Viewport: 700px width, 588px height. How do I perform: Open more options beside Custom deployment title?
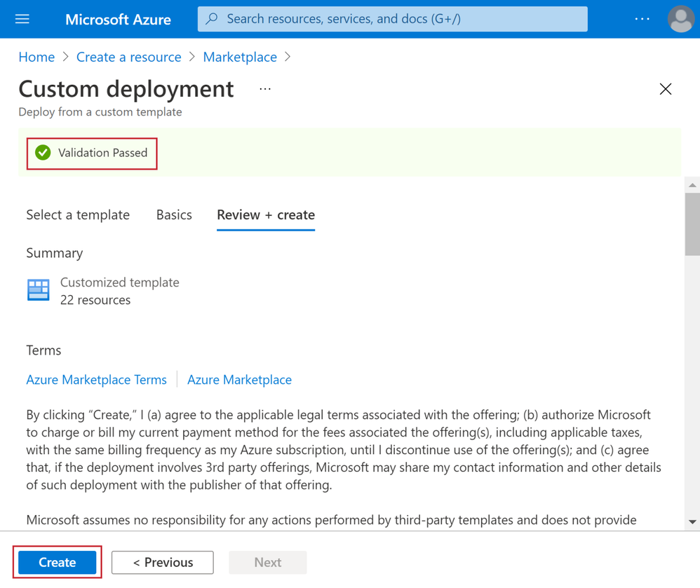[265, 89]
